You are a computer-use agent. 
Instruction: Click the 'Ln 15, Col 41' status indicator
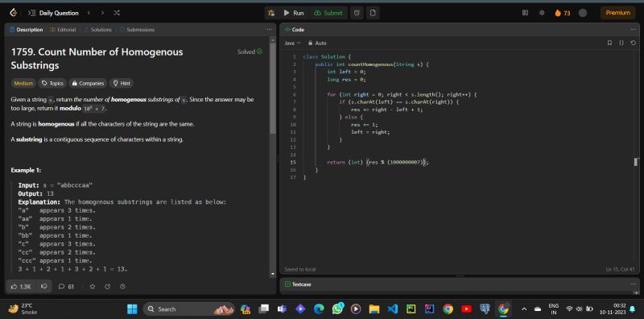(x=620, y=269)
